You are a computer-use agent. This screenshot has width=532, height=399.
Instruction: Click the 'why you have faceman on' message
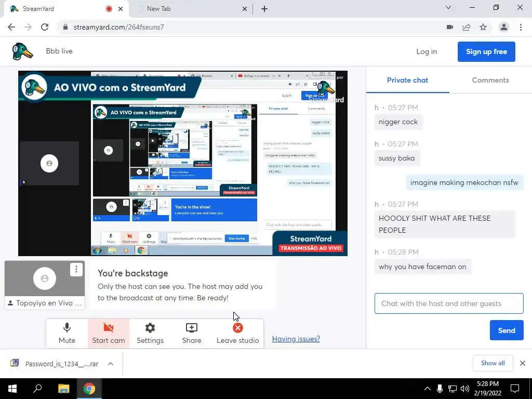point(422,267)
